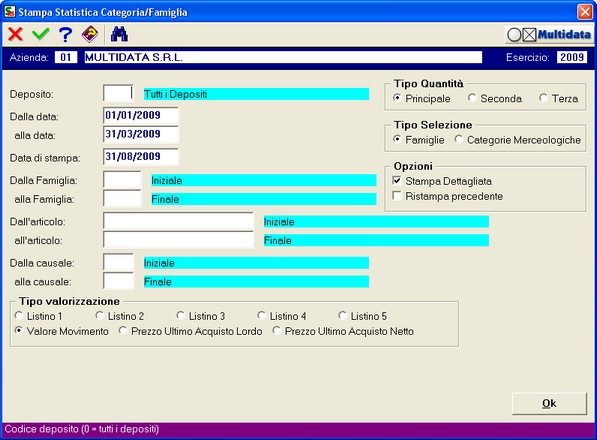The image size is (597, 440).
Task: Click the Dalla data date field
Action: point(140,115)
